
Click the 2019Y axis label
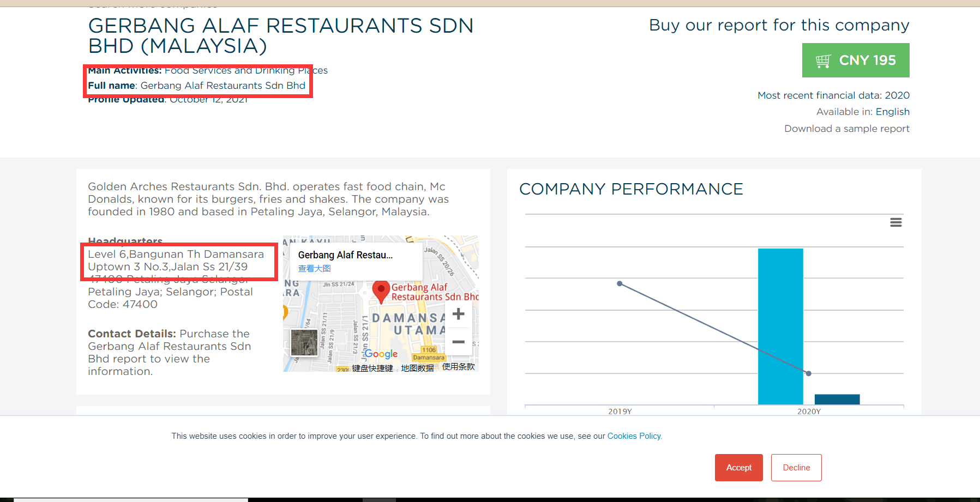pyautogui.click(x=620, y=412)
